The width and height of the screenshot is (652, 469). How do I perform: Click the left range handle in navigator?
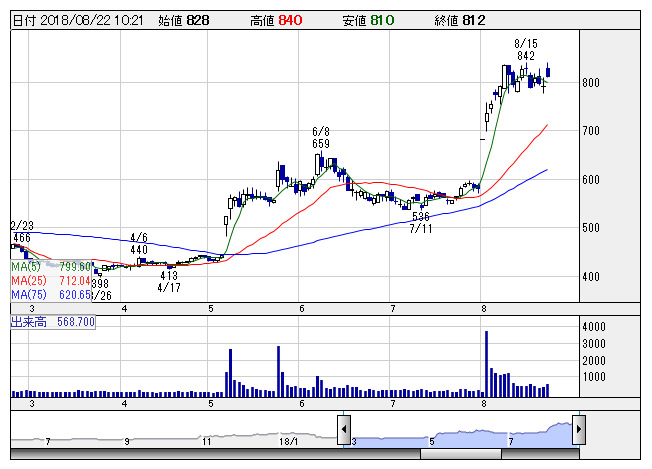tap(344, 430)
